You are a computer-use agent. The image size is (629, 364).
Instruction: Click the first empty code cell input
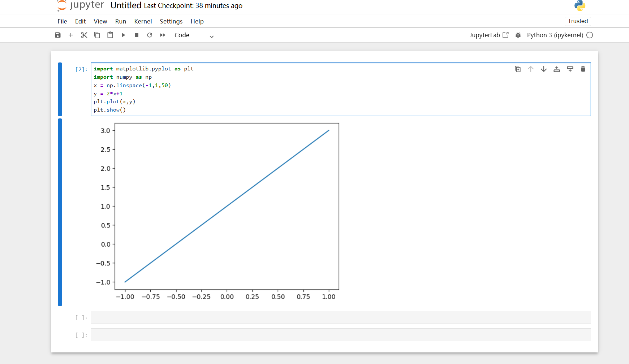point(341,317)
